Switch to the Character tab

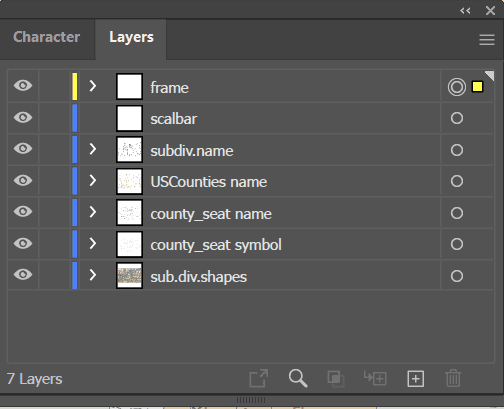[47, 37]
